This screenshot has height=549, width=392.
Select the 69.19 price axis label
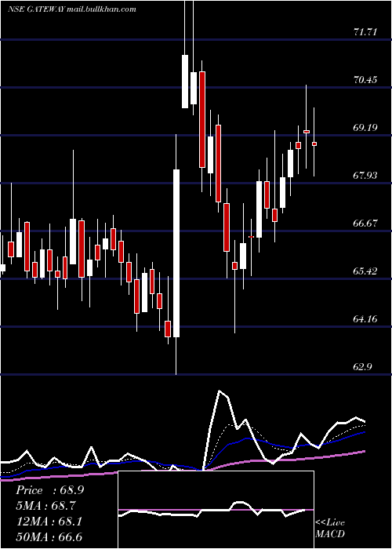365,127
